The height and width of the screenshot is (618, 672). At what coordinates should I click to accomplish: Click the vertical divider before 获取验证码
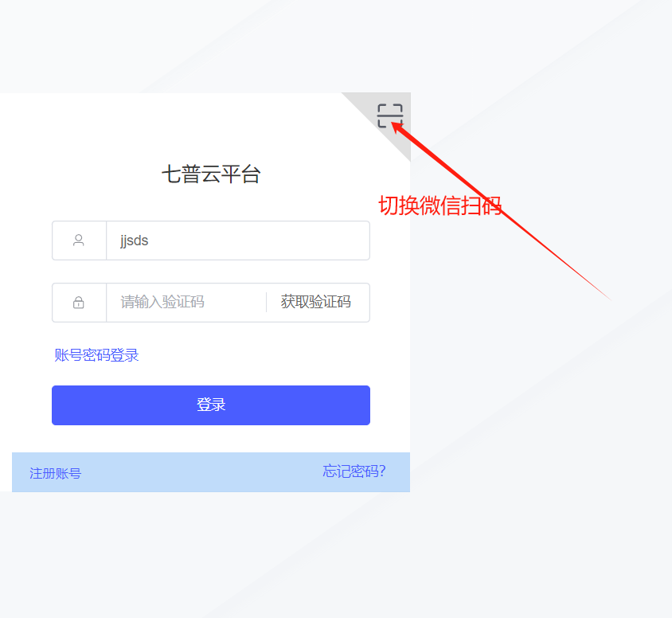[267, 303]
